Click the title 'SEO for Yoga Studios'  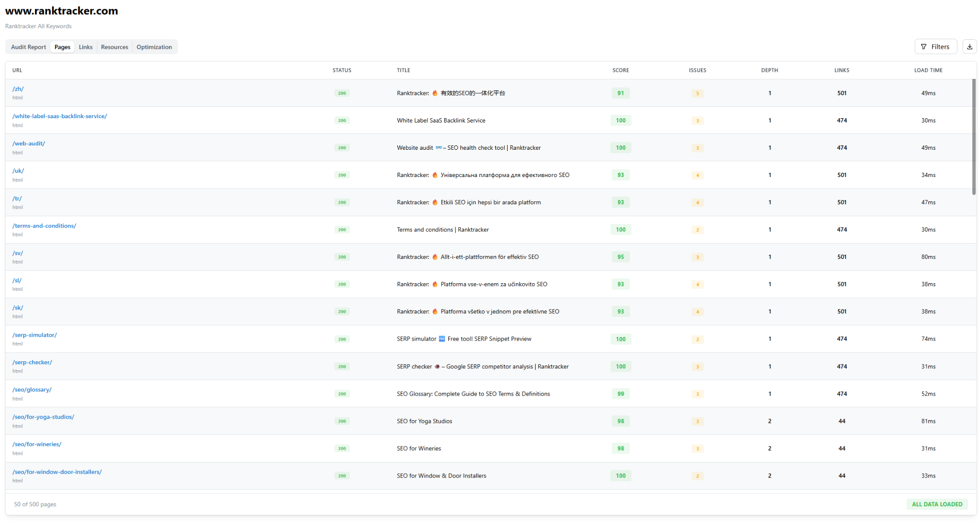click(424, 421)
